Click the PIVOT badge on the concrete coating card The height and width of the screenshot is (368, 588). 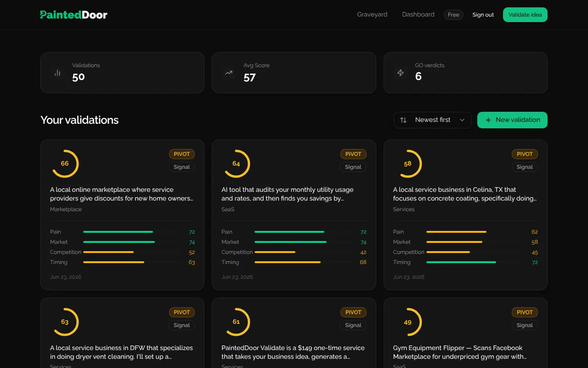pos(525,154)
